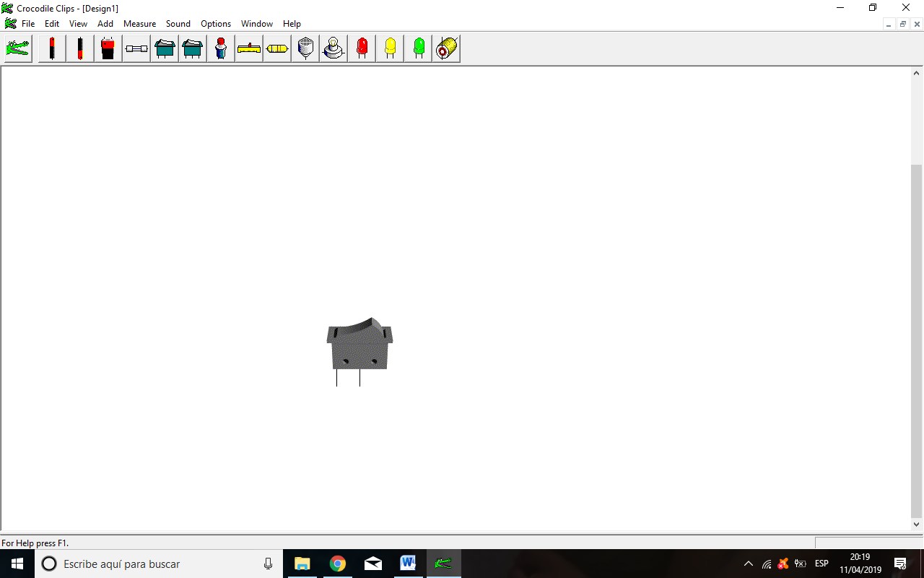
Task: Open the Edit menu
Action: point(52,24)
